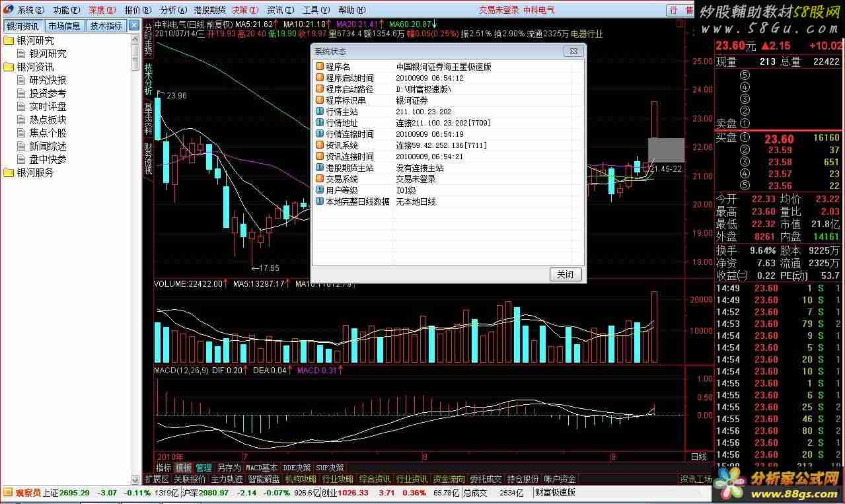Screen dimensions: 845x504
Task: Open the 主力轨迹 tab
Action: pyautogui.click(x=227, y=479)
